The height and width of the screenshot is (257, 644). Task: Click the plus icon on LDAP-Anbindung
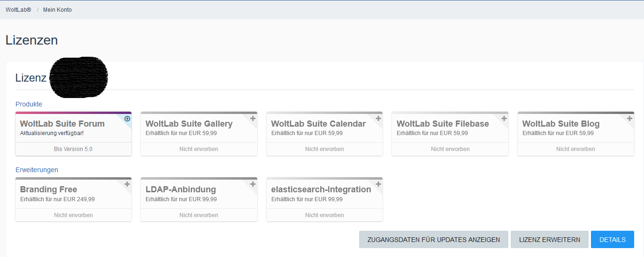click(253, 184)
